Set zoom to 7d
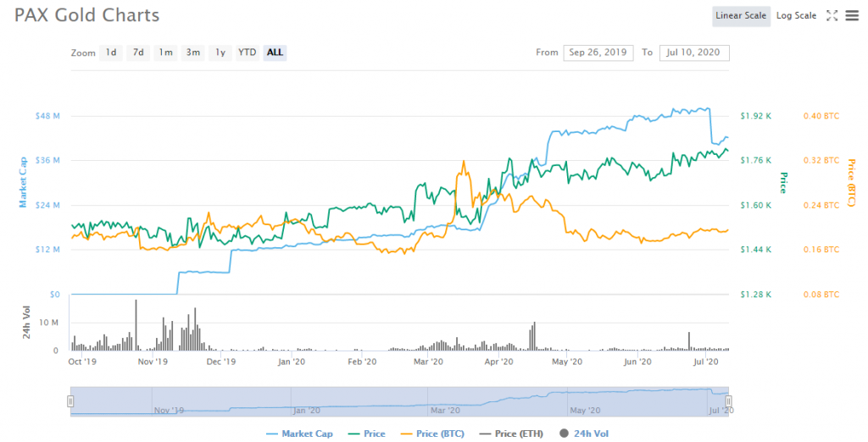This screenshot has height=442, width=868. (x=138, y=52)
